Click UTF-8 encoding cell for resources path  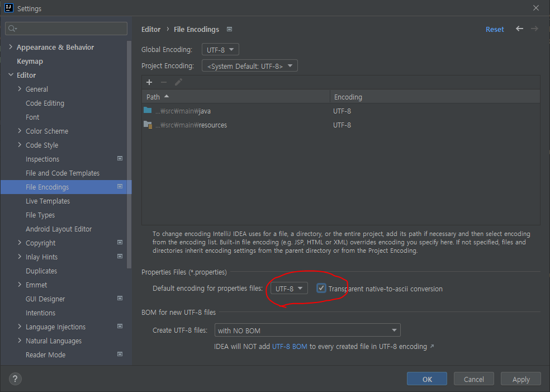click(342, 125)
